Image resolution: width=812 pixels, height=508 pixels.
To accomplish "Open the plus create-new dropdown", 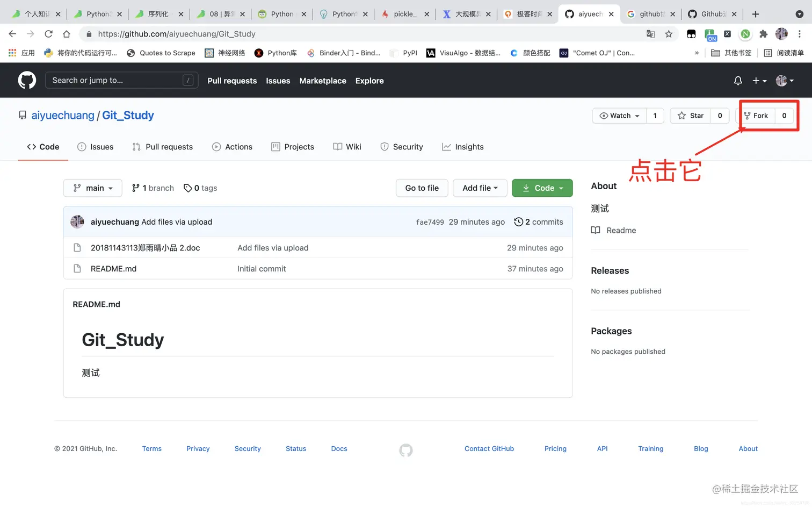I will point(759,81).
